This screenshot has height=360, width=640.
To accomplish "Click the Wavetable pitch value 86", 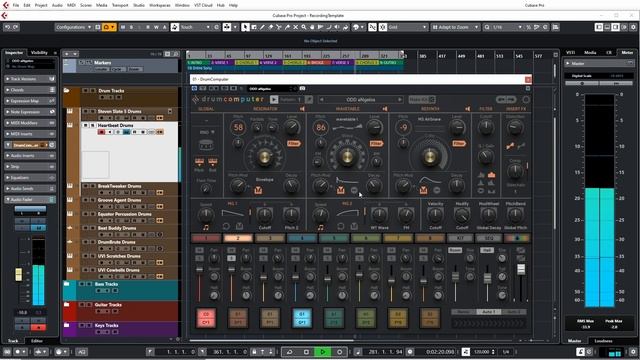I will (x=321, y=127).
